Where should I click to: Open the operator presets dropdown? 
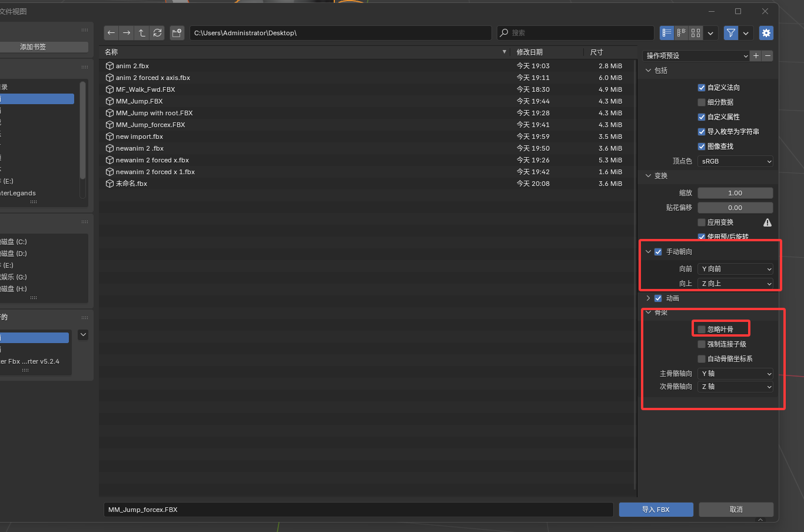(696, 56)
